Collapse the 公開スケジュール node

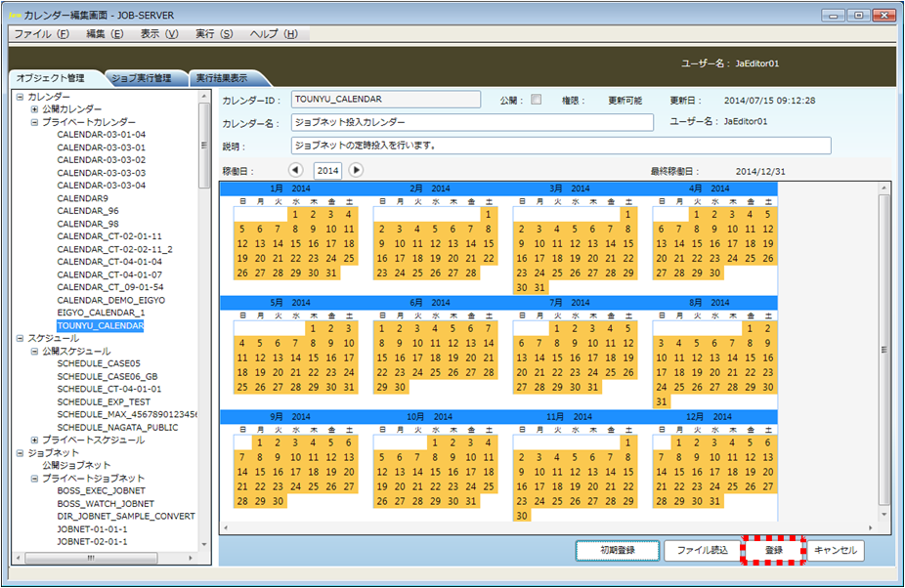pyautogui.click(x=34, y=351)
